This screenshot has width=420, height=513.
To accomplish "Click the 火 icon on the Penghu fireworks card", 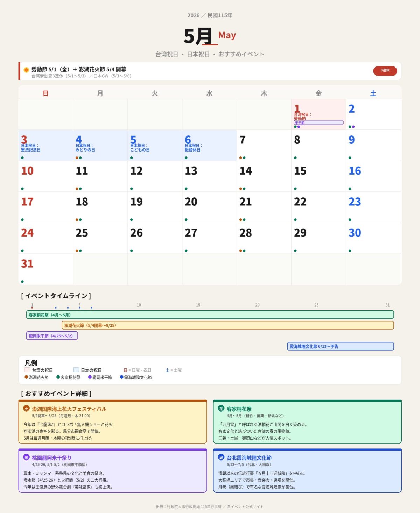I will point(26,408).
